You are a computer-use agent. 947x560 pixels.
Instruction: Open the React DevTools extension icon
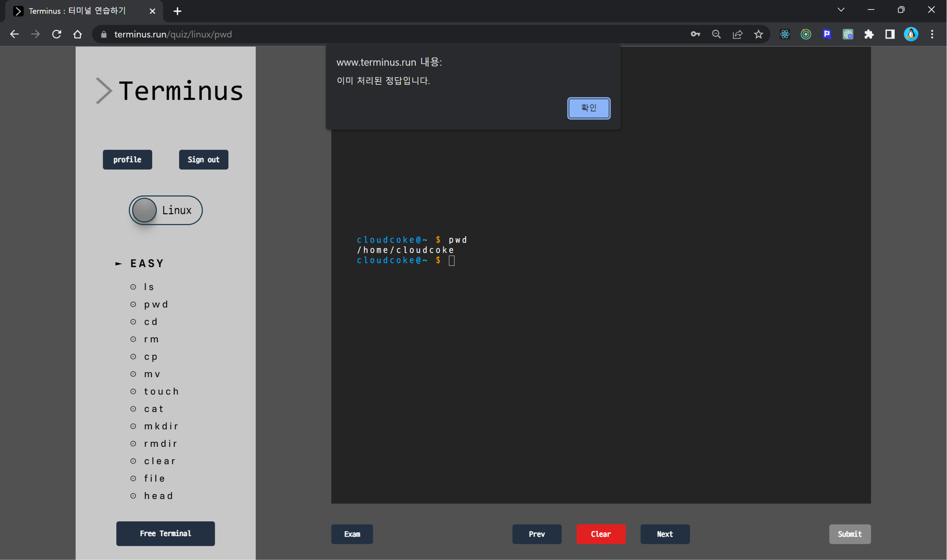(x=784, y=34)
